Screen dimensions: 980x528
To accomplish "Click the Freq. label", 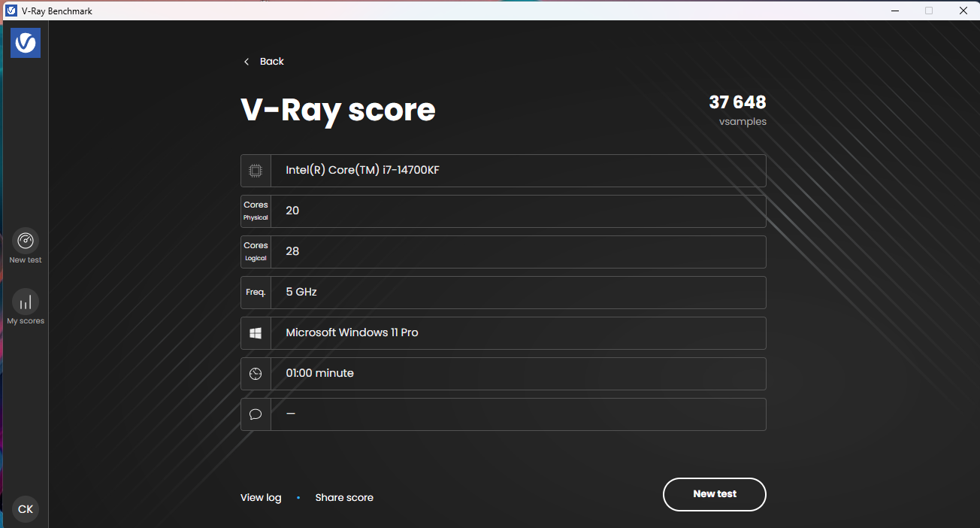I will click(256, 293).
